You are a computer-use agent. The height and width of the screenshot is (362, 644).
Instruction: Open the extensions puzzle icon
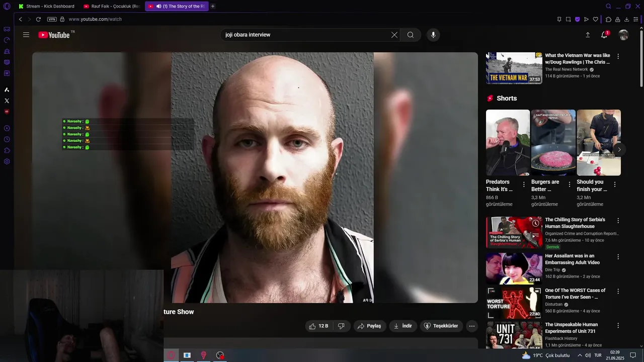608,19
